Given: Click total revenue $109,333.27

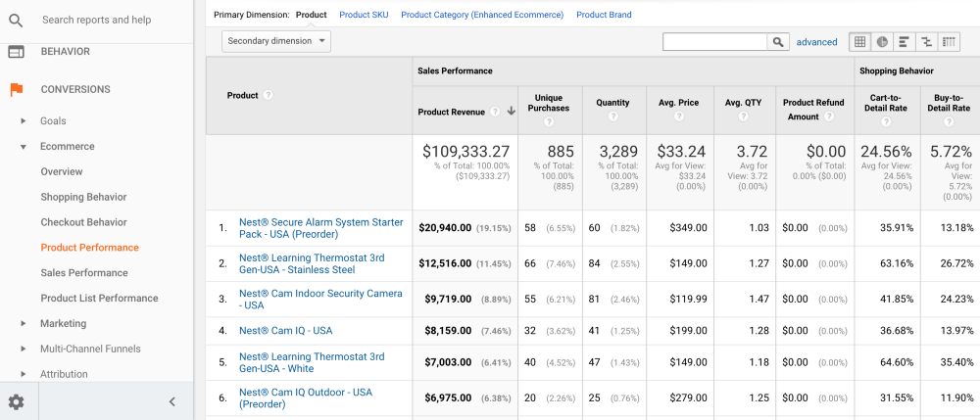Looking at the screenshot, I should 465,151.
